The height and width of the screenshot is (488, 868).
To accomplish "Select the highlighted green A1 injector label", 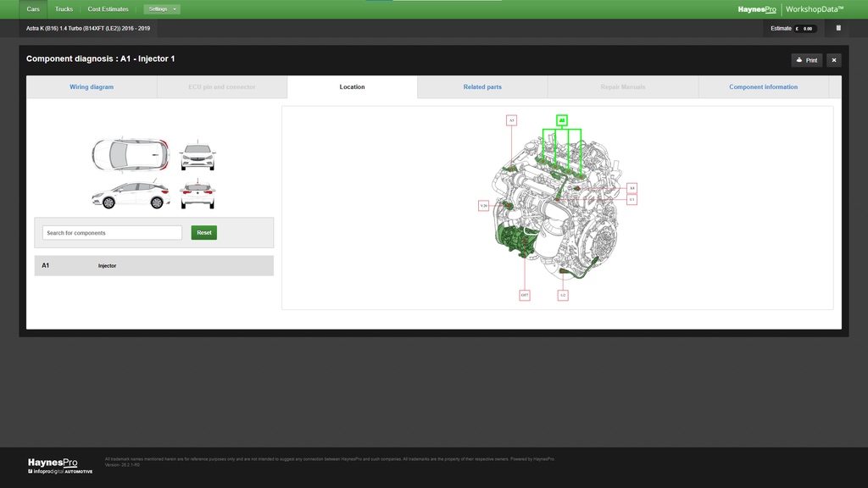I will point(562,120).
